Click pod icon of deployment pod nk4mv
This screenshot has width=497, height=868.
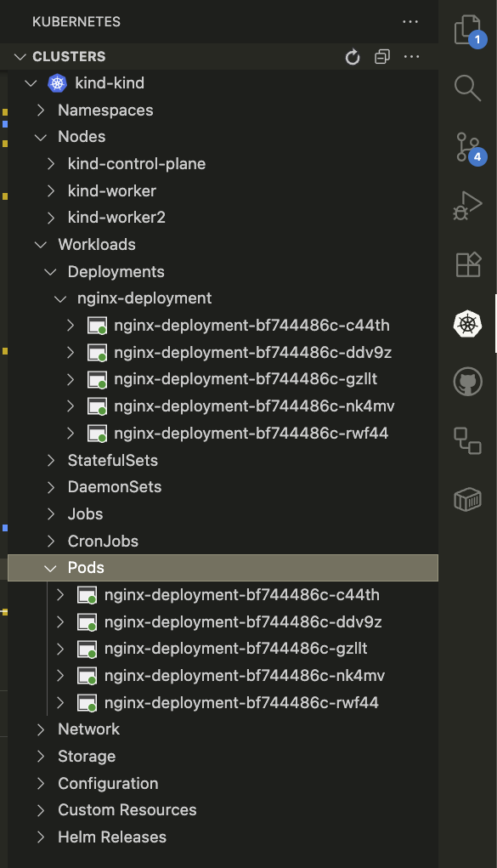click(98, 406)
